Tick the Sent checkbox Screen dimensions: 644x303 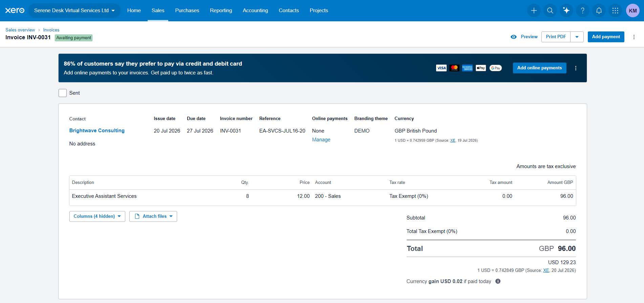click(x=63, y=93)
